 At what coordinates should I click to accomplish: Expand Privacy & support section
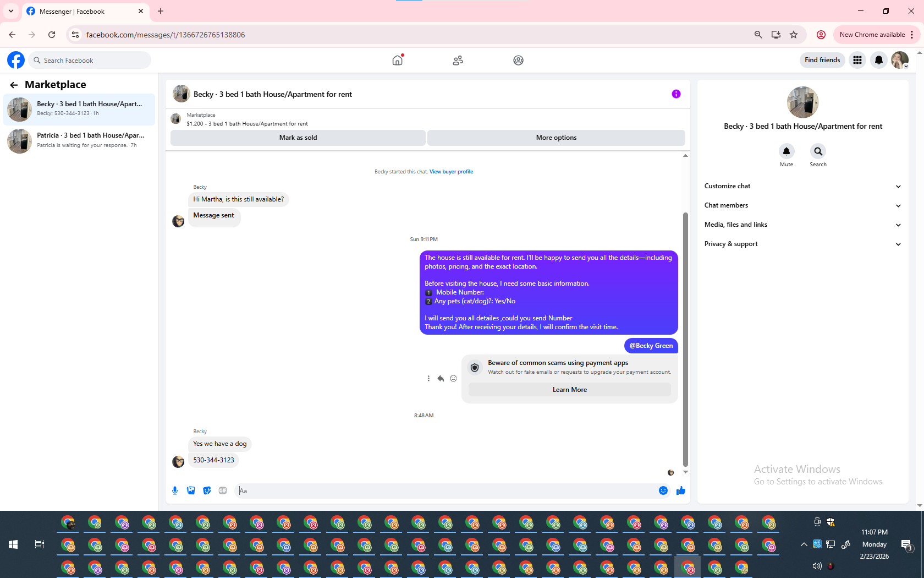click(802, 244)
